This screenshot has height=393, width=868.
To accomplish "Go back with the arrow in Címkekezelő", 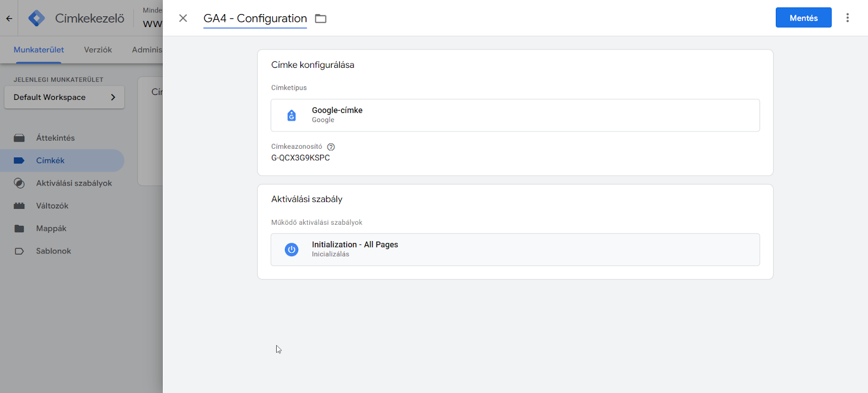I will coord(9,18).
